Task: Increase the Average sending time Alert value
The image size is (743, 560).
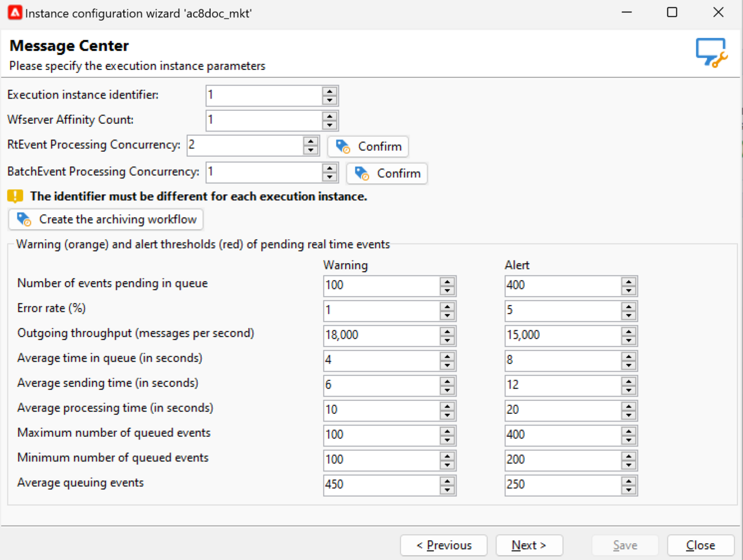Action: 629,381
